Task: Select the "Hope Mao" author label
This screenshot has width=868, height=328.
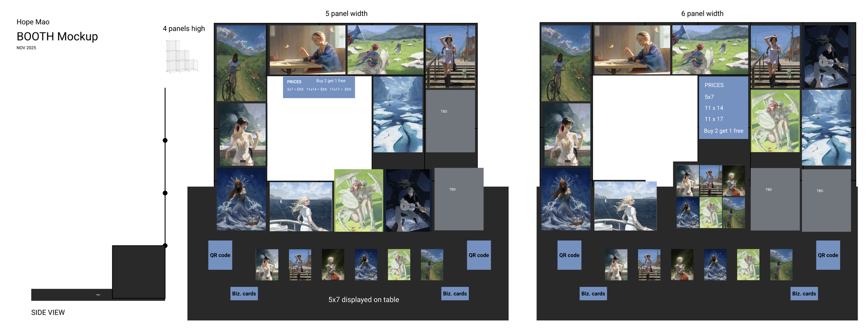Action: click(x=33, y=22)
